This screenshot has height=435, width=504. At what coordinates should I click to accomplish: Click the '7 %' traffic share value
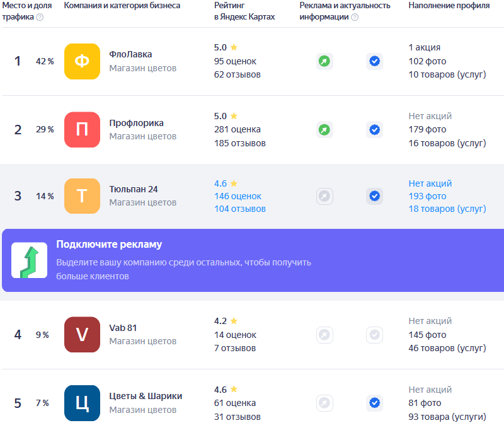tap(42, 403)
